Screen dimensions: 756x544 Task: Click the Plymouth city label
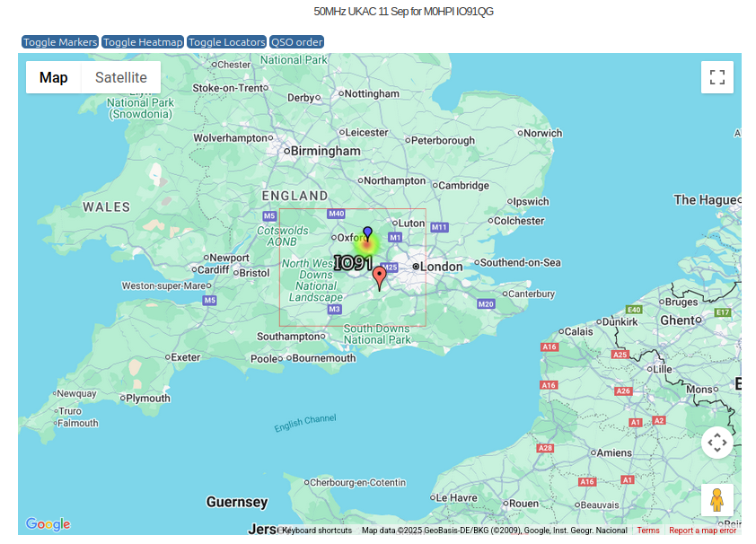pos(148,399)
